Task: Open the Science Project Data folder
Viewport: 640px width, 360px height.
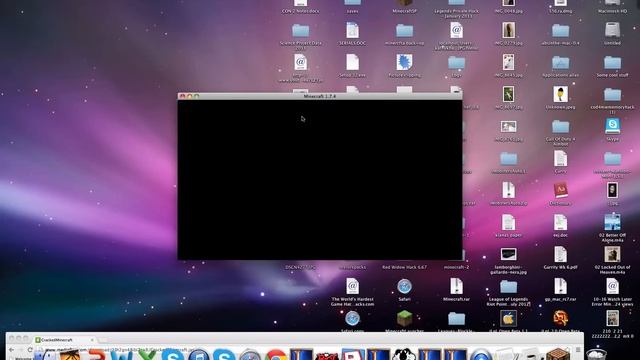Action: click(x=300, y=30)
